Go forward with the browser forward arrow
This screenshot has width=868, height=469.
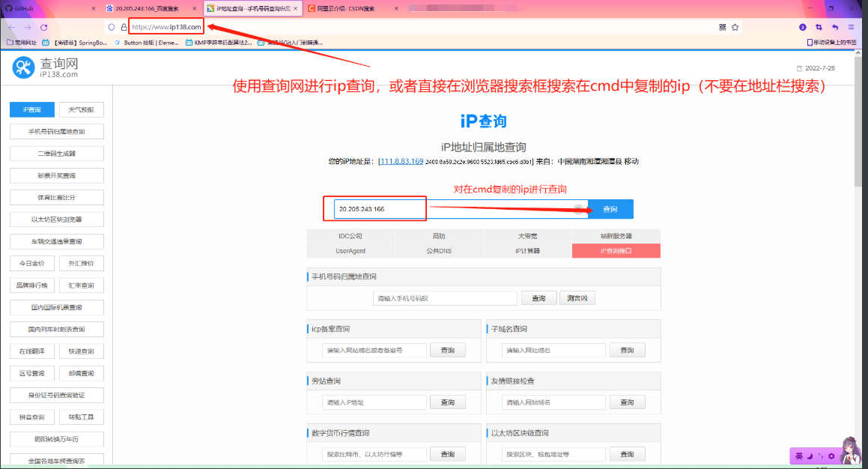tap(28, 27)
